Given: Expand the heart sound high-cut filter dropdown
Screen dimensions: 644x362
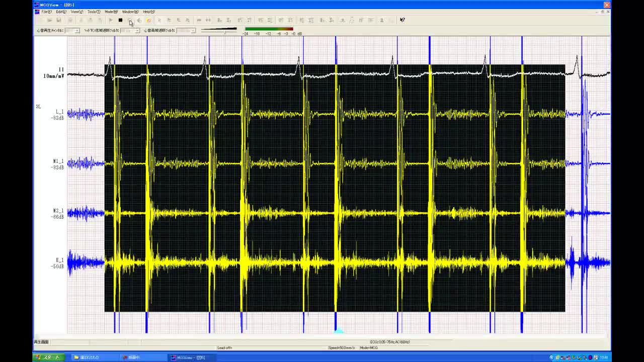Looking at the screenshot, I should 193,31.
